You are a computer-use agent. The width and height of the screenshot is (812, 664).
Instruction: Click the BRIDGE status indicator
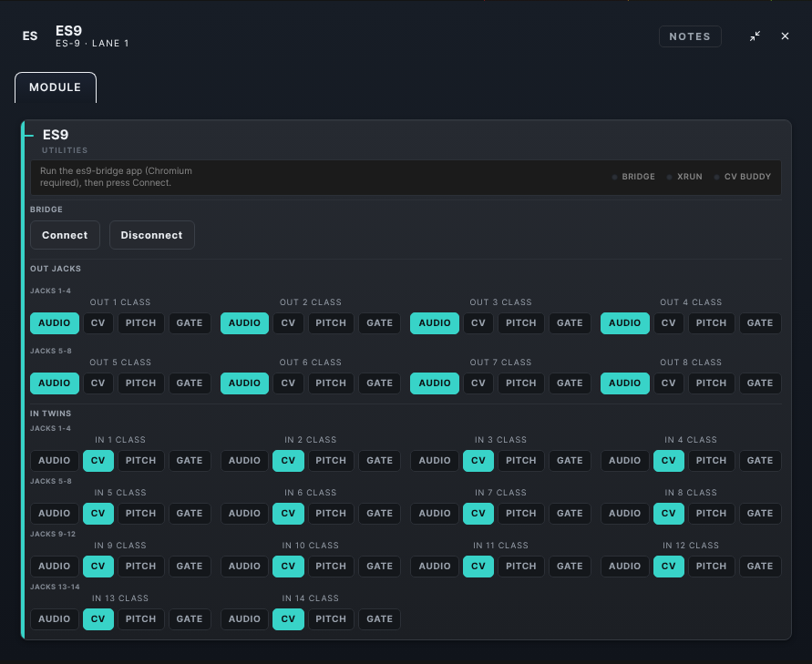(633, 177)
